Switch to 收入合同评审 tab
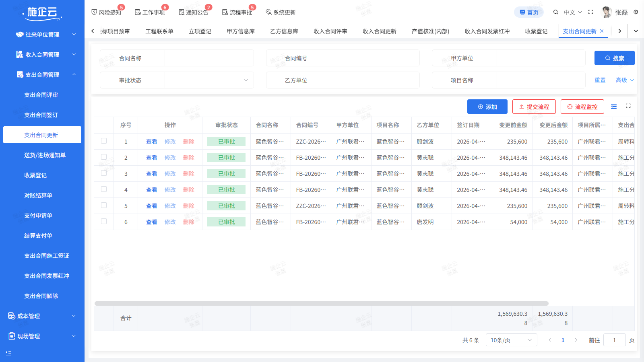 330,31
